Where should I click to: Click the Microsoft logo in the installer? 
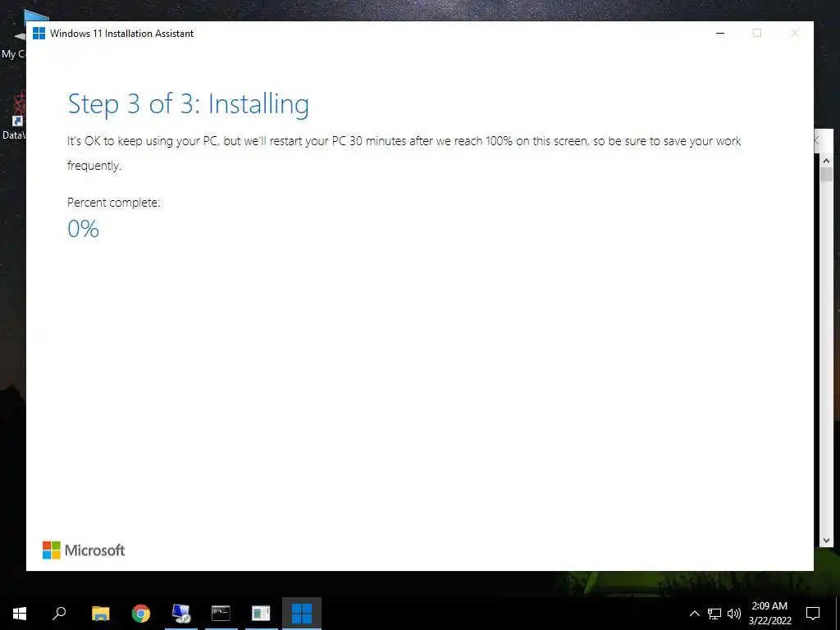click(84, 550)
